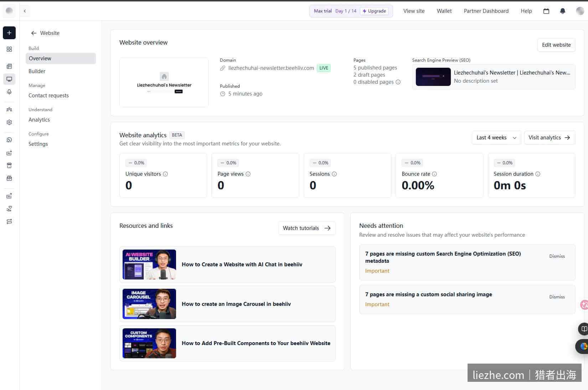Click the '5 minutes ago' published time
Viewport: 588px width, 390px height.
[x=245, y=94]
